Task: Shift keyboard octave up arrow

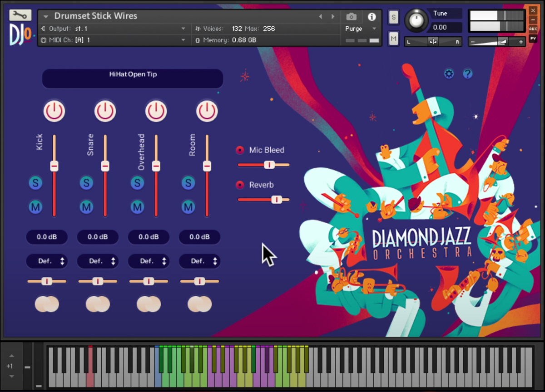Action: pyautogui.click(x=11, y=356)
